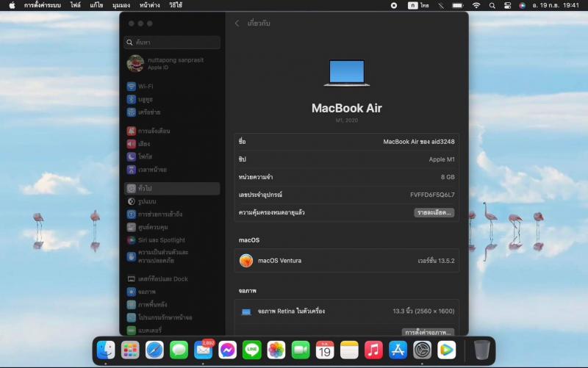
Task: Open Calendar showing 19 in Dock
Action: (325, 350)
